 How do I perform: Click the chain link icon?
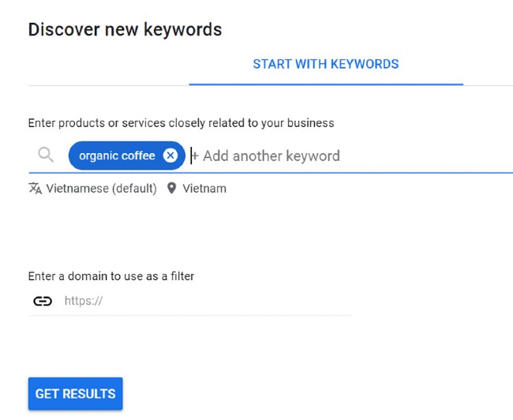click(43, 301)
